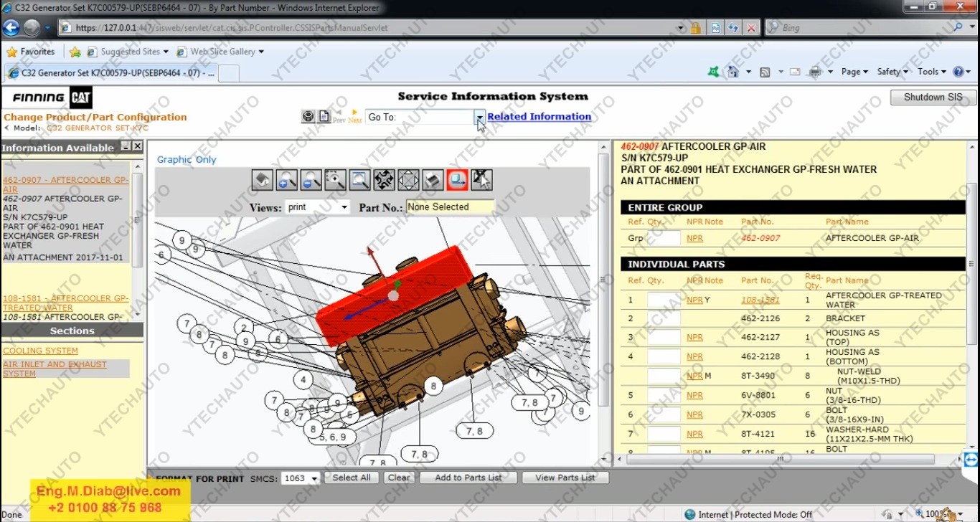Image resolution: width=980 pixels, height=522 pixels.
Task: Open the 462-0907 AFTERCOOLER GP-AIR link
Action: 66,184
